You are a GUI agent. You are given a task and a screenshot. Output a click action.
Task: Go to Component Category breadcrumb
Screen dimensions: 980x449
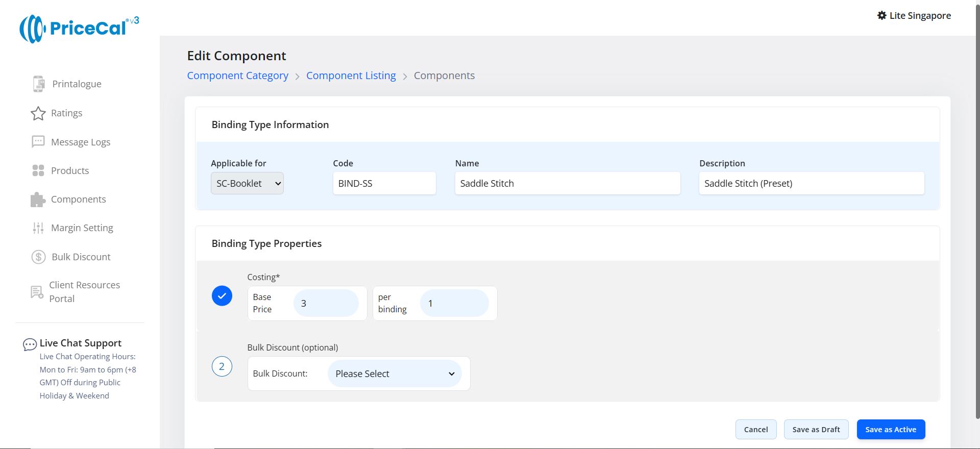click(x=237, y=76)
